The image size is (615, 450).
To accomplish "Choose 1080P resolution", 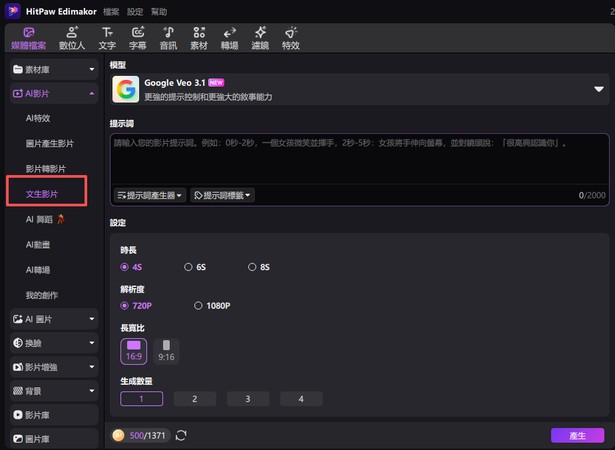I will (212, 306).
